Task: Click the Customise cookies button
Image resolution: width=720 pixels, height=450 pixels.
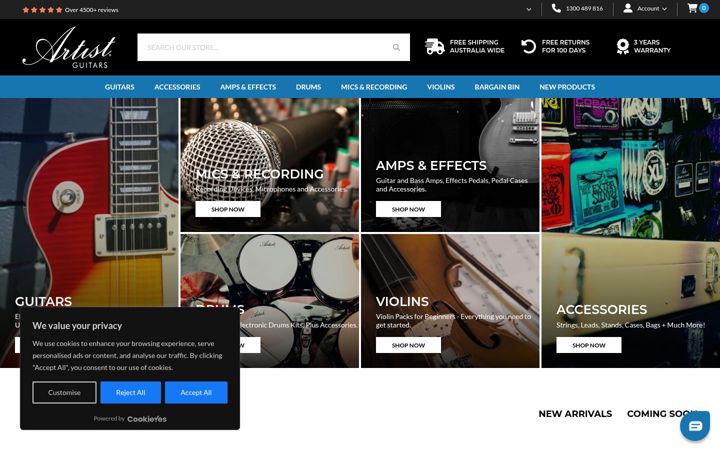Action: [64, 393]
